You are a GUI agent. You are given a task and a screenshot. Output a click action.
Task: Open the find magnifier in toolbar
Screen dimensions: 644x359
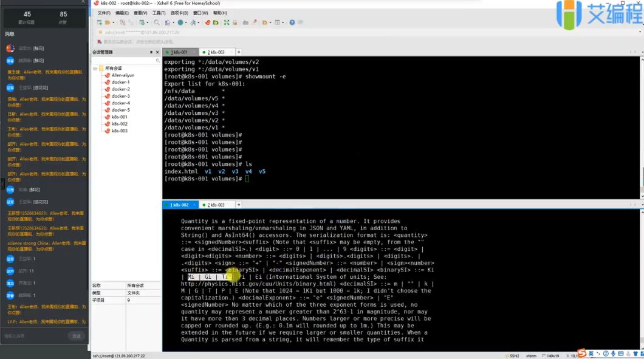coord(157,22)
